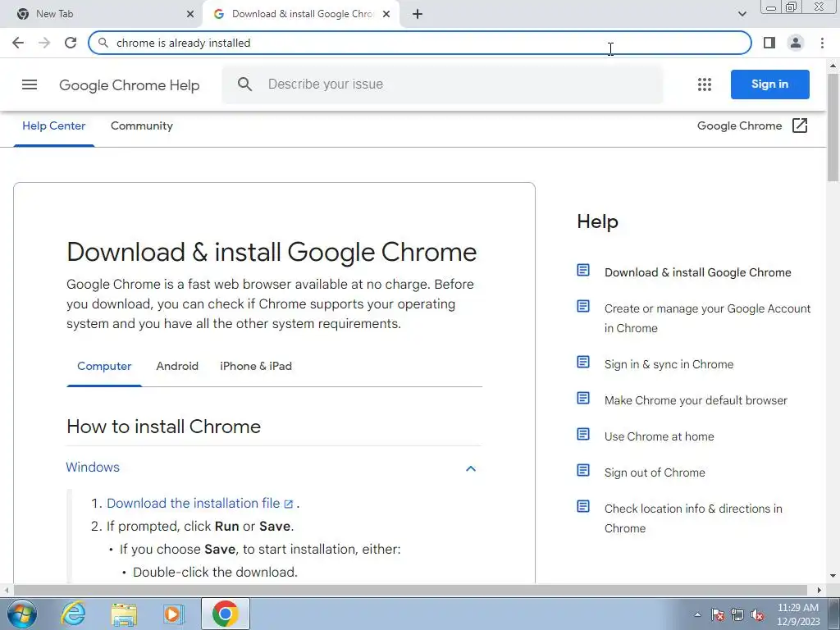Open Windows Media Player from taskbar
Image resolution: width=840 pixels, height=630 pixels.
(x=174, y=614)
